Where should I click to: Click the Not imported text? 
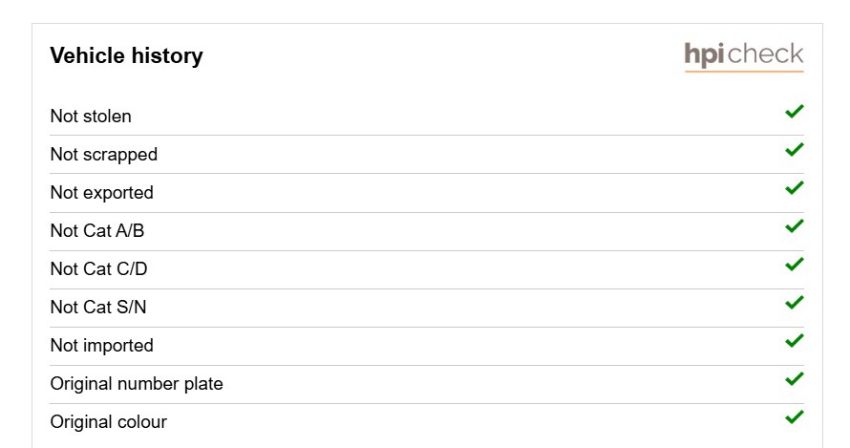pos(101,345)
